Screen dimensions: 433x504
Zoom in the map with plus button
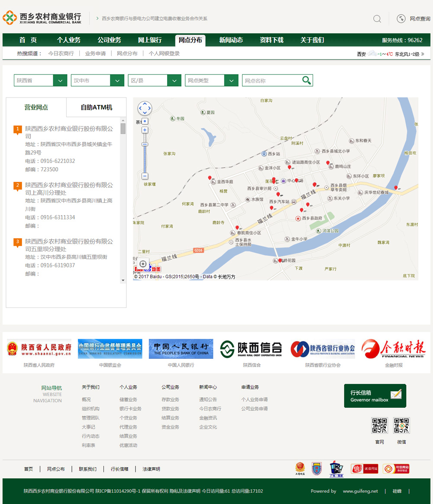point(145,130)
